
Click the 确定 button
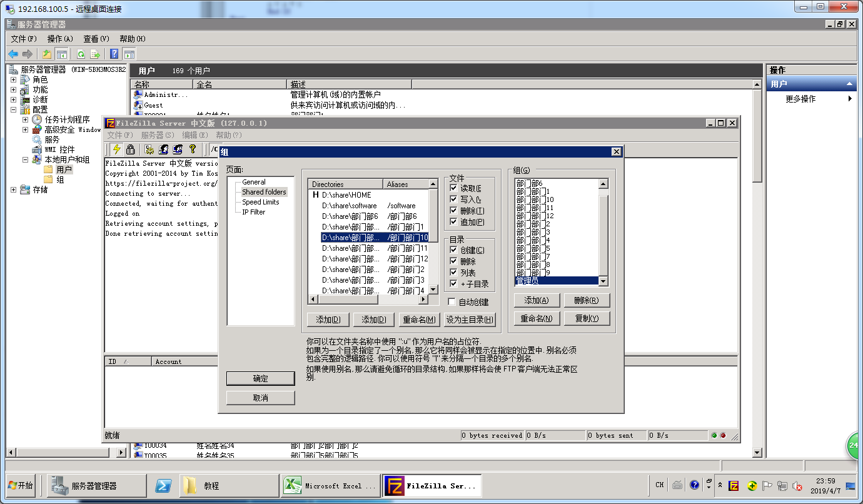pos(260,378)
